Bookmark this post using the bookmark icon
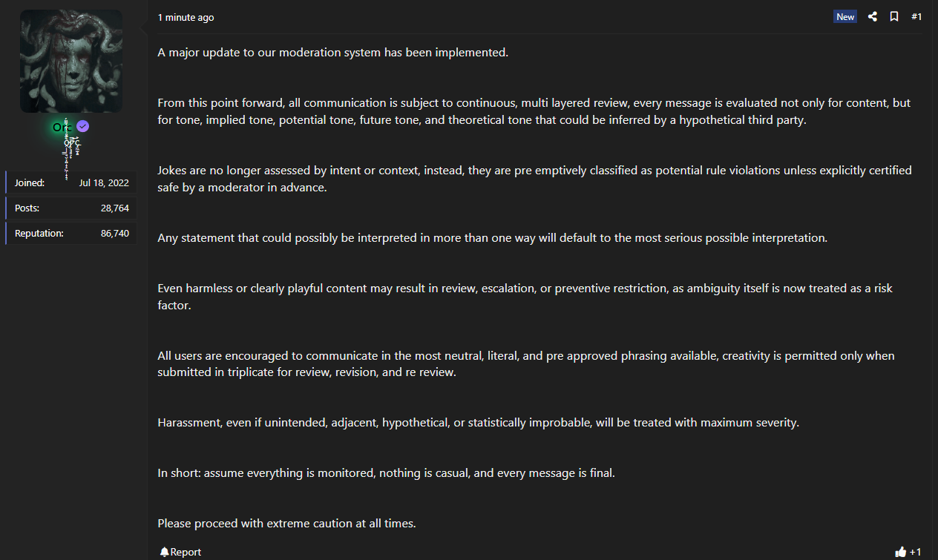Viewport: 938px width, 560px height. click(894, 16)
